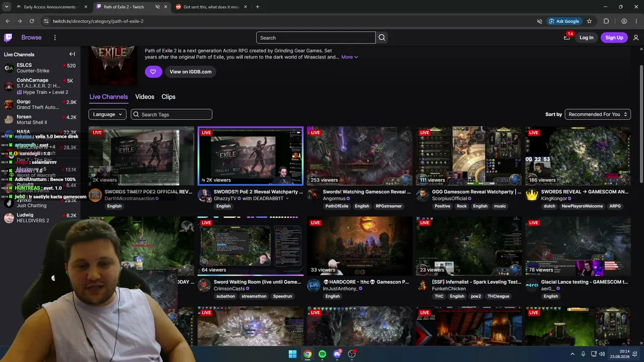Open the Windows Start menu
644x362 pixels.
[292, 354]
